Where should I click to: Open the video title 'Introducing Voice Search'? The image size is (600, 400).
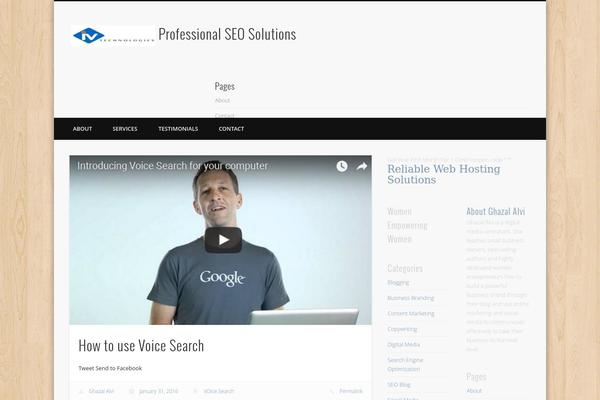[173, 166]
